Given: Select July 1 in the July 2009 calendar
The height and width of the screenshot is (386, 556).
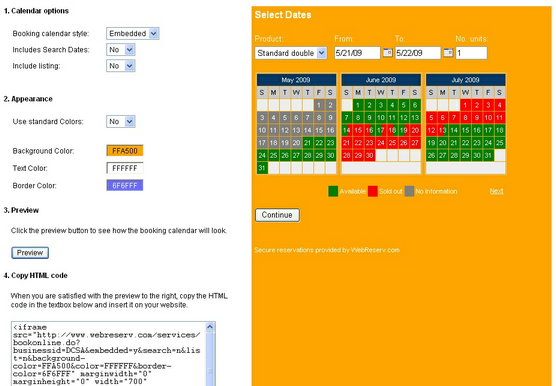Looking at the screenshot, I should pyautogui.click(x=465, y=105).
